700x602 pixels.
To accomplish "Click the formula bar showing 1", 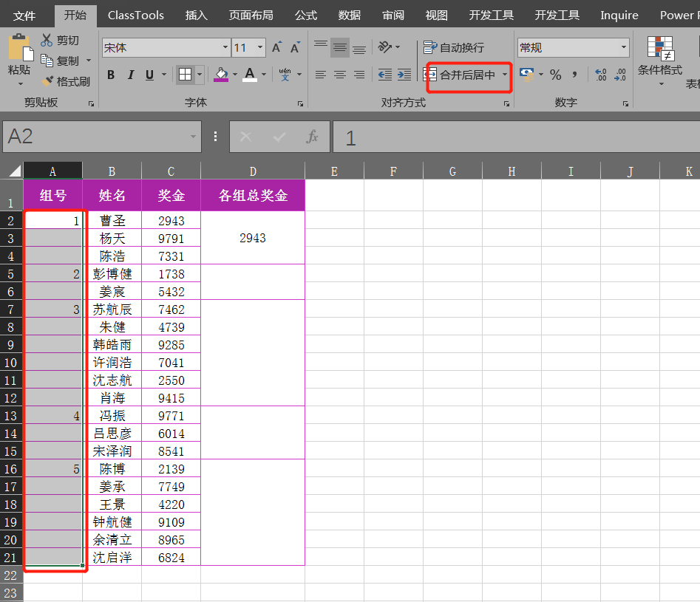I will click(x=516, y=137).
